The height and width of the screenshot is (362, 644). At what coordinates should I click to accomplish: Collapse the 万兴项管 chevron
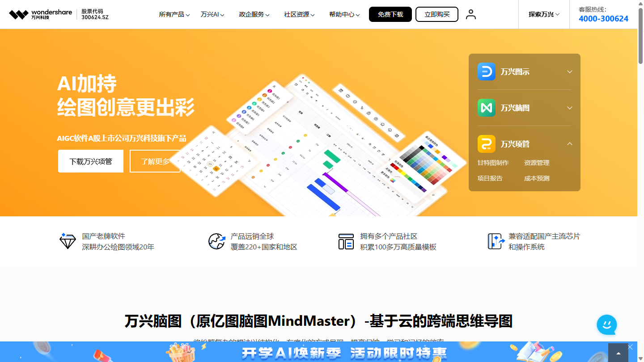pos(570,143)
